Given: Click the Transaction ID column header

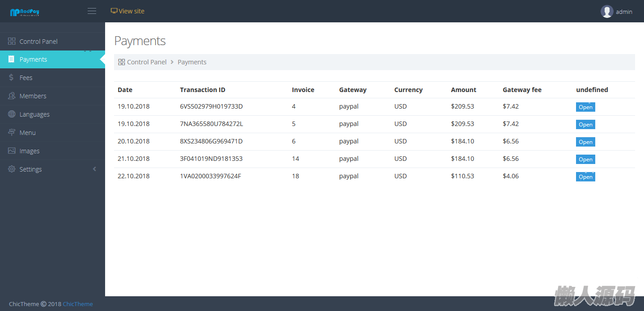Looking at the screenshot, I should (x=203, y=90).
